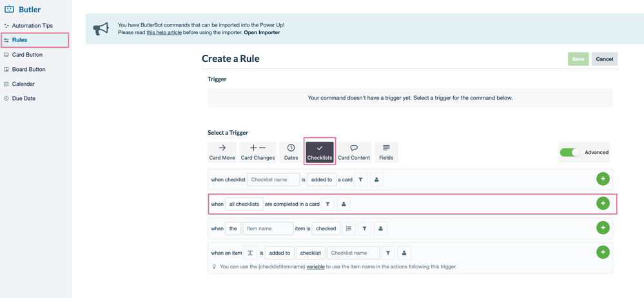Toggle 'the' option in item-checked trigger
The height and width of the screenshot is (298, 644).
[233, 228]
